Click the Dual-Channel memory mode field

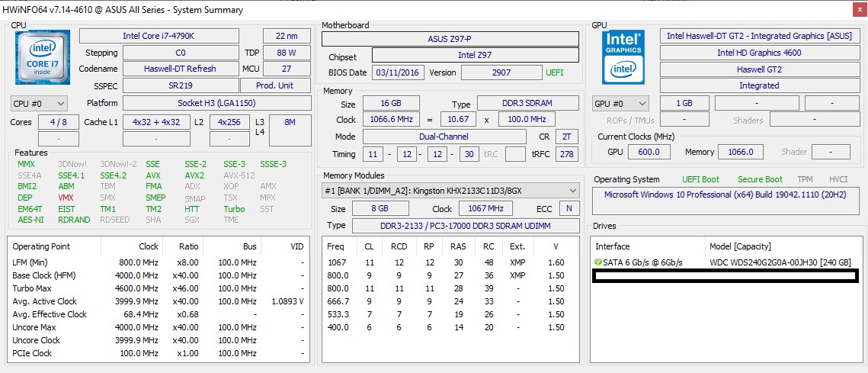point(444,137)
